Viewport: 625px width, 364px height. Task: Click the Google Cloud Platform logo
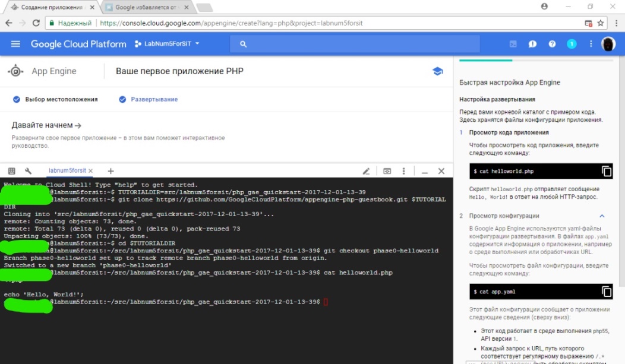coord(78,44)
